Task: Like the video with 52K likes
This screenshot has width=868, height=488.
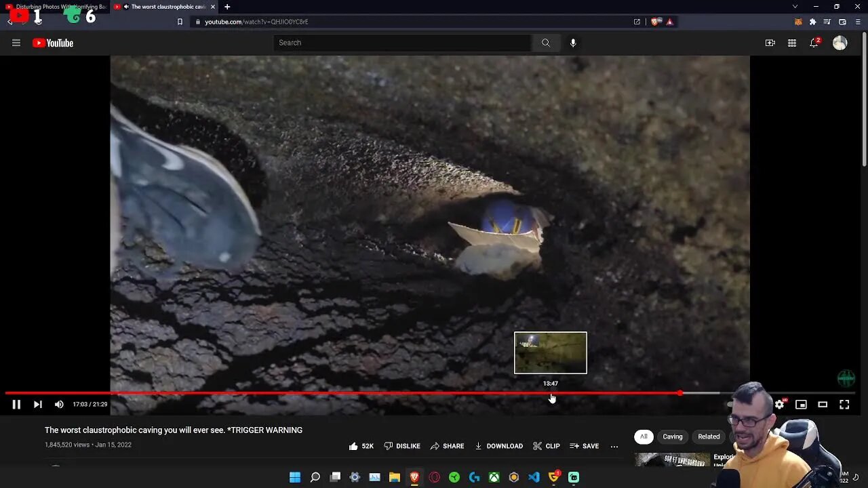Action: 361,446
